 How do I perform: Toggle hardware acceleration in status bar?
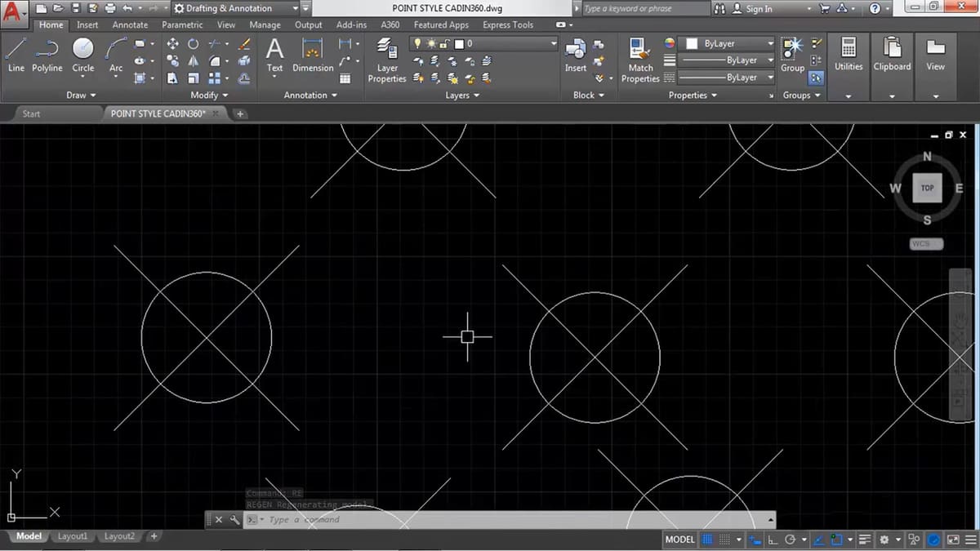coord(932,540)
